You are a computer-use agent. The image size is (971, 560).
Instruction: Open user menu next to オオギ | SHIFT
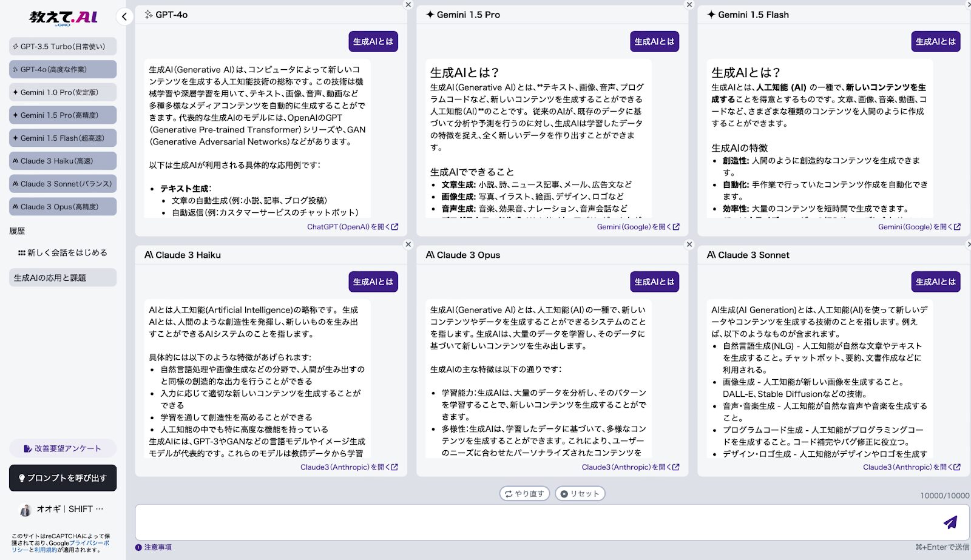(x=100, y=509)
